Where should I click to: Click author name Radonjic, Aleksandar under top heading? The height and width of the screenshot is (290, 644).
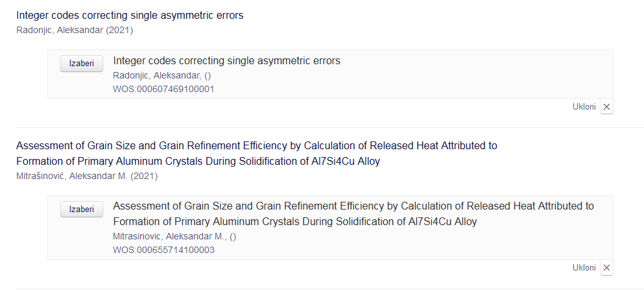click(x=60, y=30)
